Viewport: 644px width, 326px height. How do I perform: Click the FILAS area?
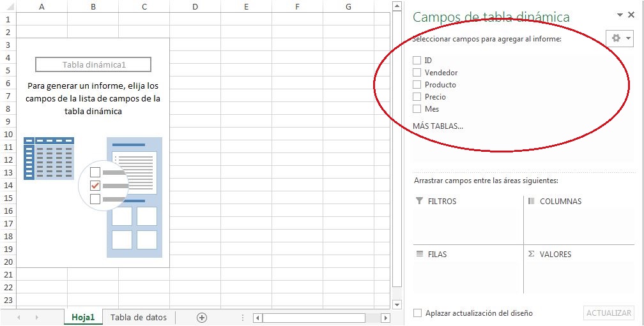pyautogui.click(x=468, y=270)
